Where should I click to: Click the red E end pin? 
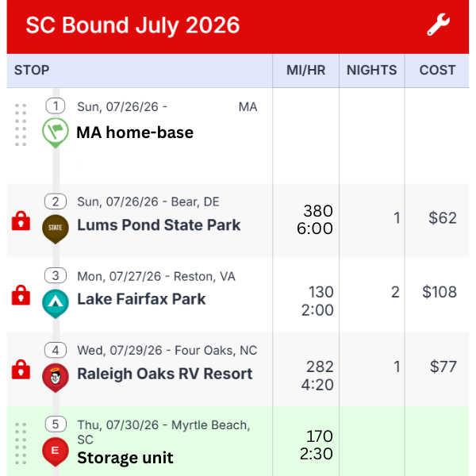[56, 451]
